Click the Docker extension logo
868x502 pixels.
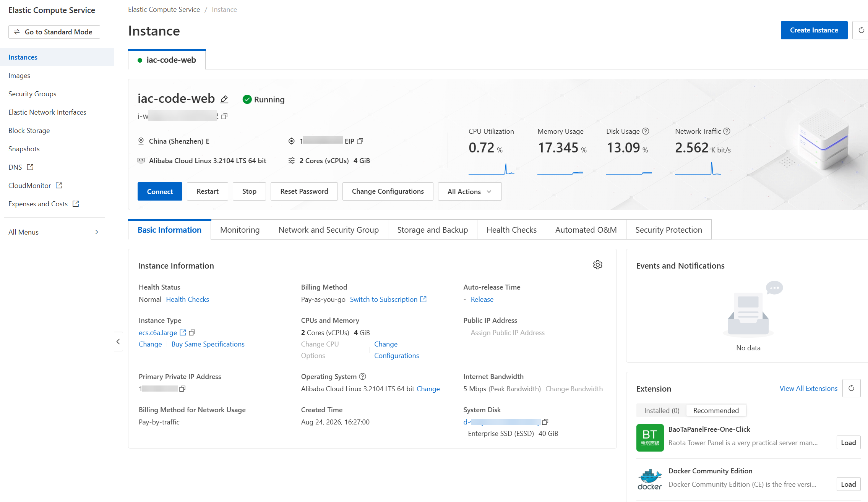coord(650,479)
